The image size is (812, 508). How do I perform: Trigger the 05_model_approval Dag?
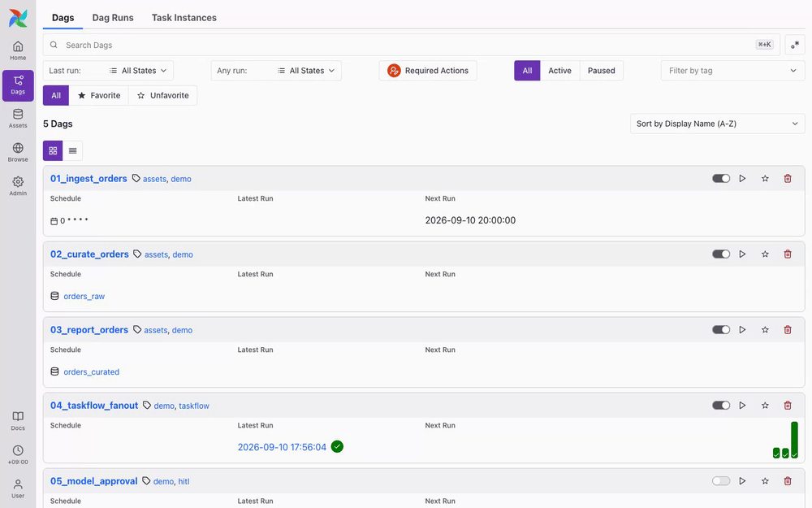pyautogui.click(x=742, y=481)
